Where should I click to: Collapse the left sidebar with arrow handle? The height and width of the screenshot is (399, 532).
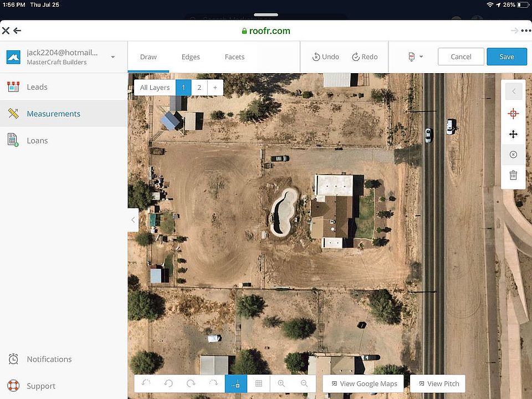tap(132, 220)
